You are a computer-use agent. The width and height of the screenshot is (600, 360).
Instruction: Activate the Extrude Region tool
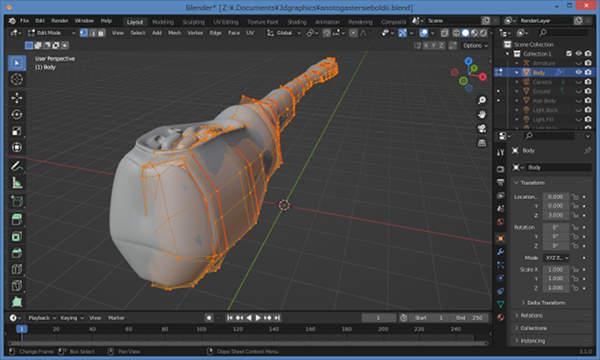[x=17, y=219]
